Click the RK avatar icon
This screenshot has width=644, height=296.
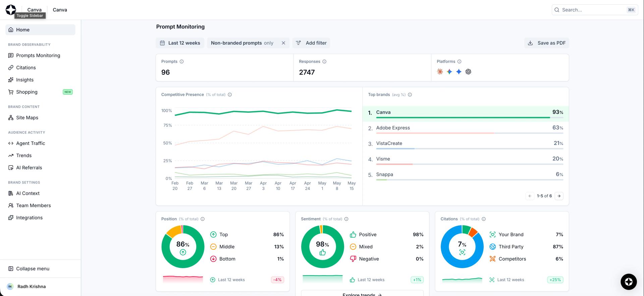click(10, 287)
